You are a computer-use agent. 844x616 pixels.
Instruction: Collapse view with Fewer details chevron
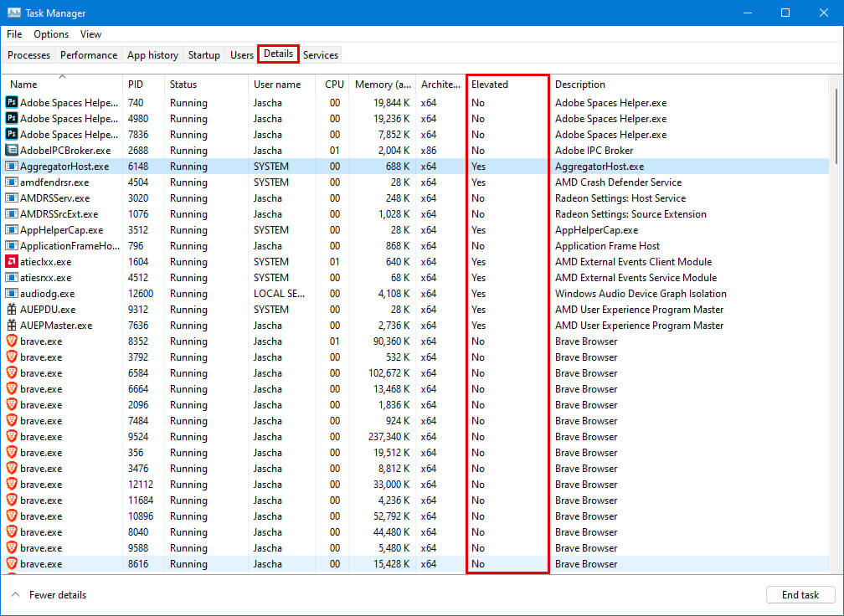pos(16,595)
